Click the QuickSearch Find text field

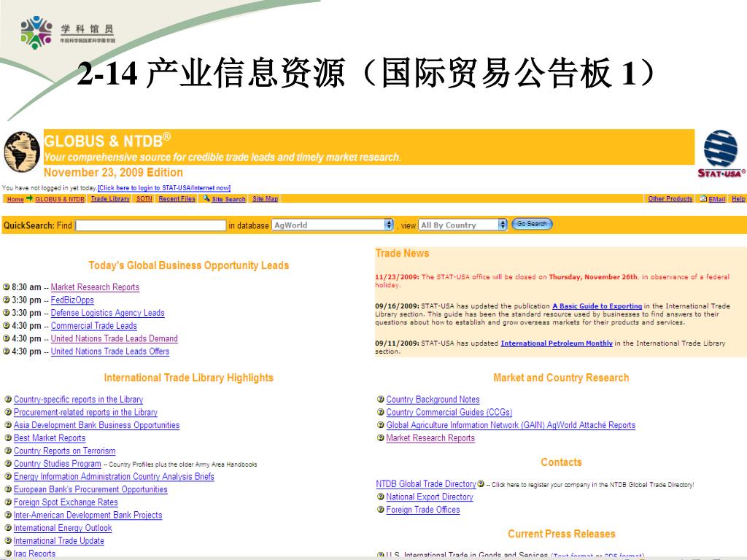(x=150, y=225)
